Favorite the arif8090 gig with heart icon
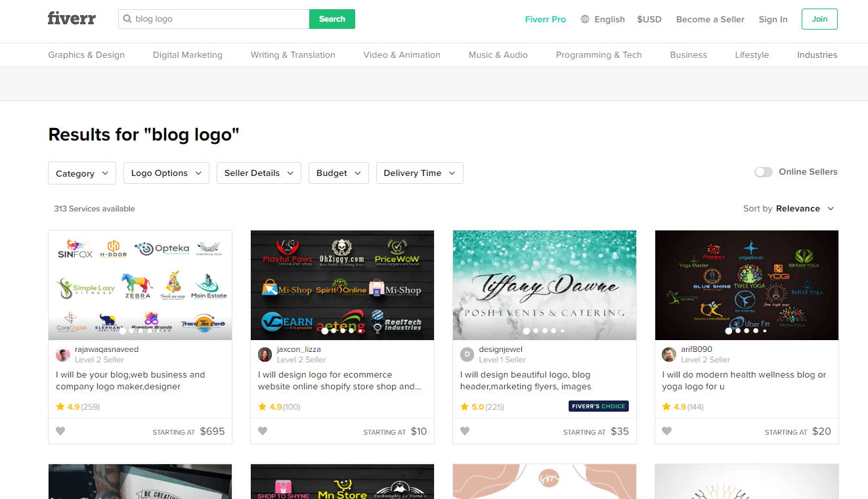Image resolution: width=868 pixels, height=499 pixels. (x=667, y=431)
